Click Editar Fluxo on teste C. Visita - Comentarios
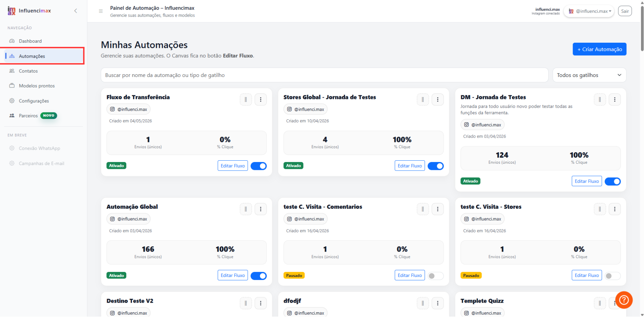Image resolution: width=644 pixels, height=319 pixels. pos(410,275)
